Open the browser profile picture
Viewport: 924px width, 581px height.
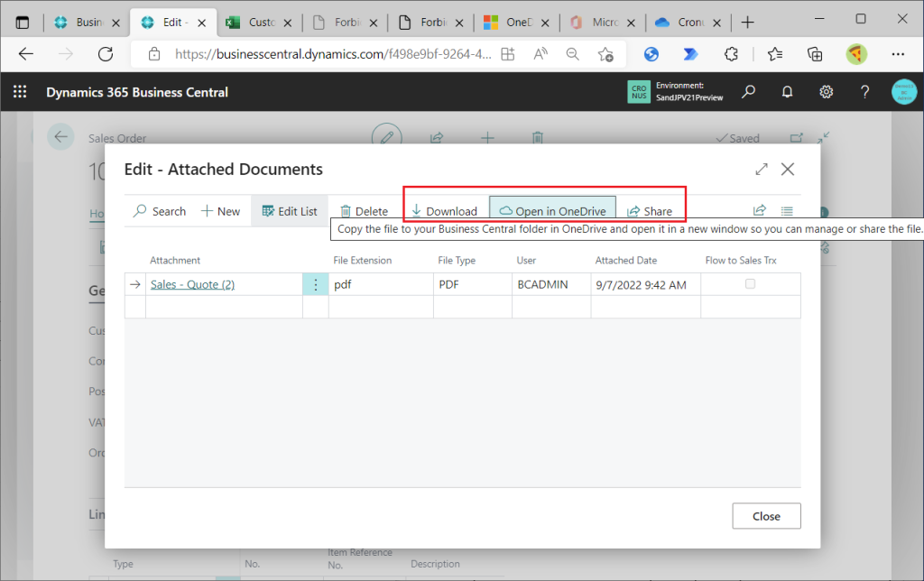pyautogui.click(x=857, y=54)
